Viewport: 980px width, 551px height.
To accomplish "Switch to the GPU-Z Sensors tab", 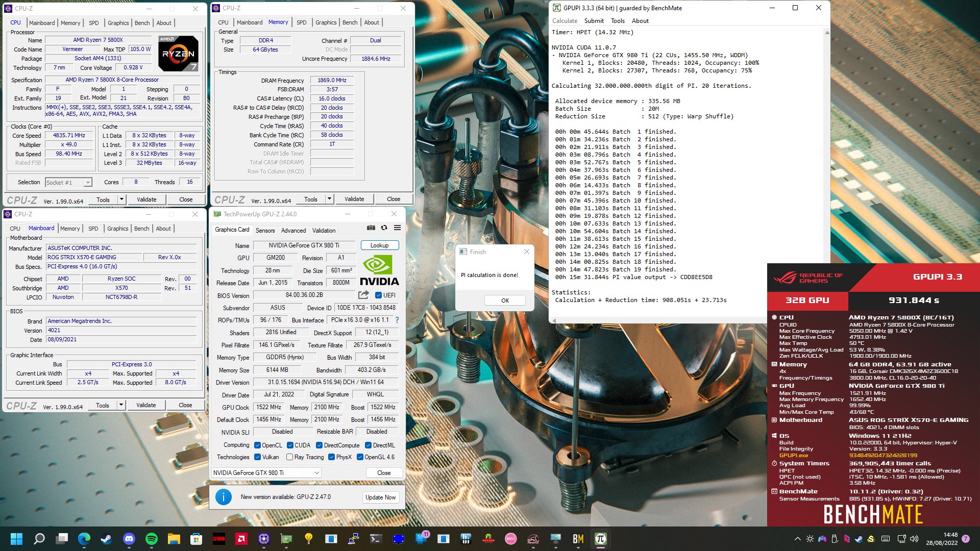I will coord(265,231).
